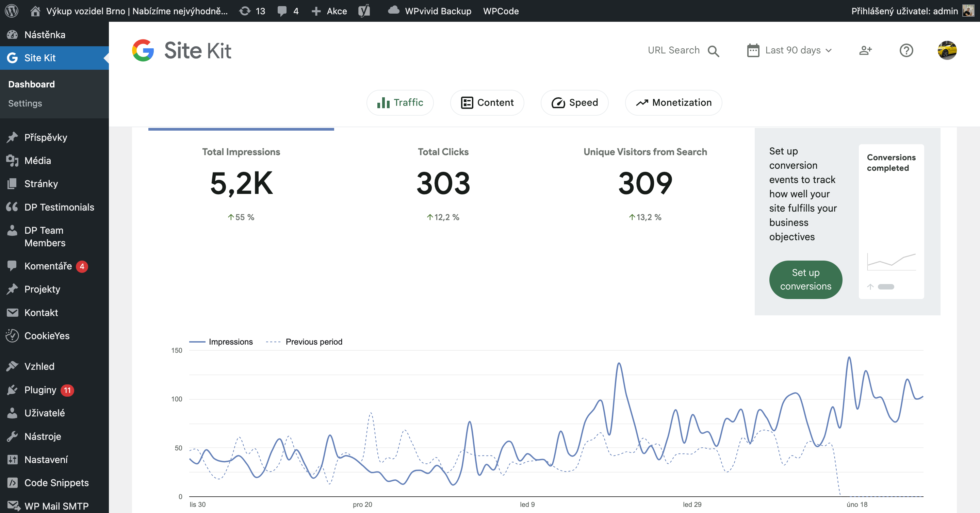Click the Set up conversions button
Viewport: 980px width, 513px height.
805,280
